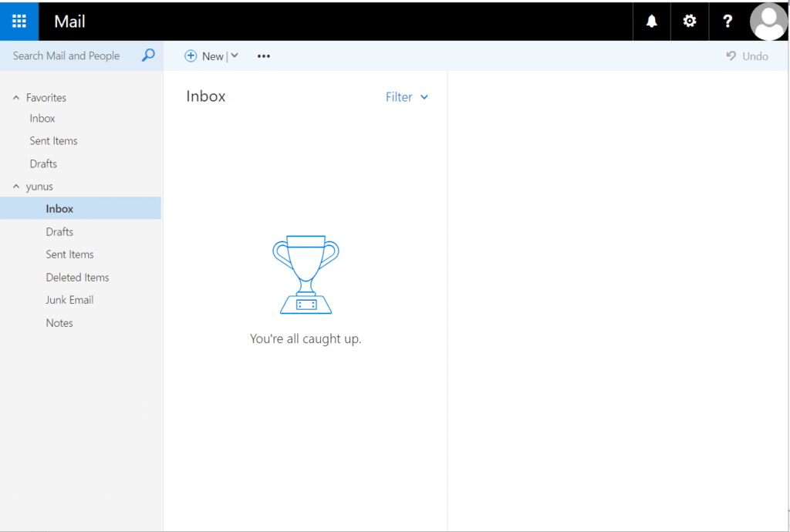Open Sent Items under Favorites

(x=54, y=141)
